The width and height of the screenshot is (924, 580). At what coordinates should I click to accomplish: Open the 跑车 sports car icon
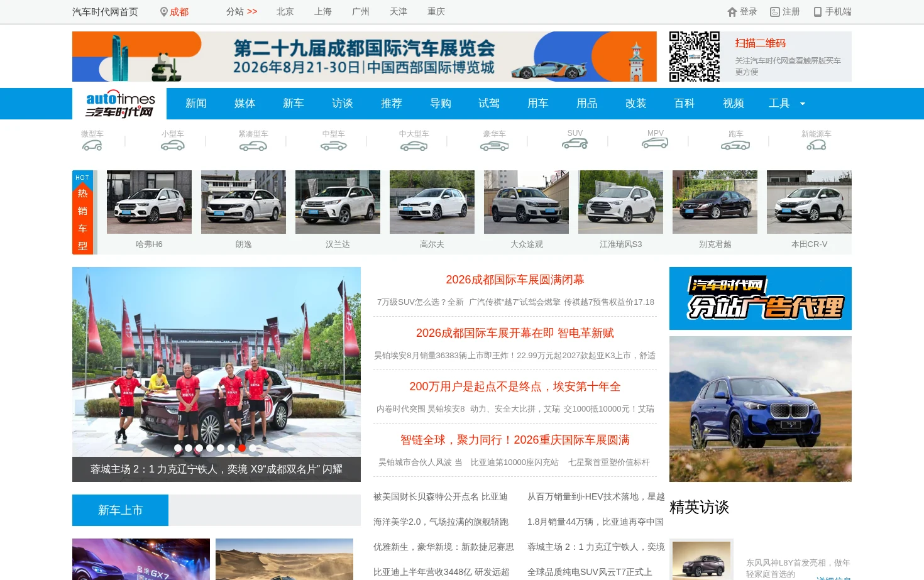point(735,146)
